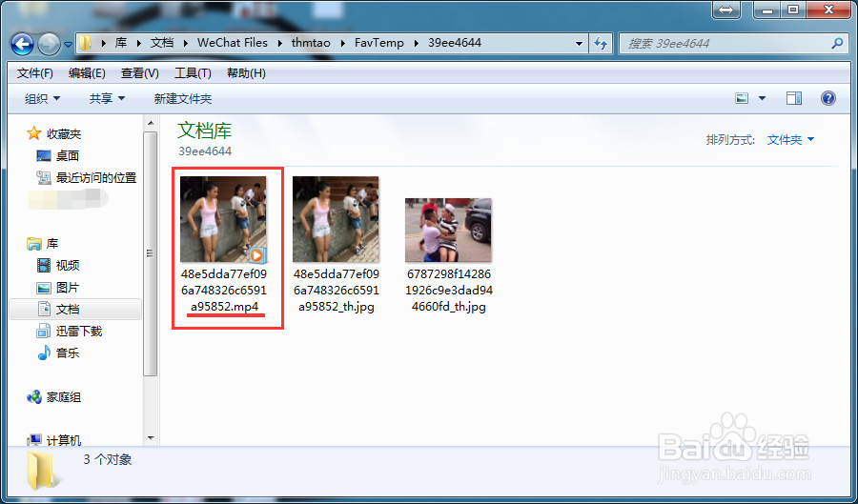Open address bar history dropdown
This screenshot has height=504, width=858.
pos(579,44)
